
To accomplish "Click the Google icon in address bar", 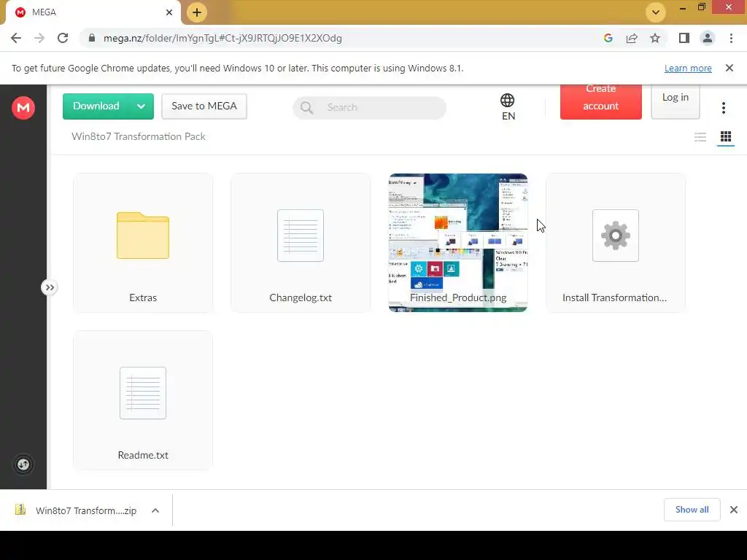I will (x=608, y=38).
